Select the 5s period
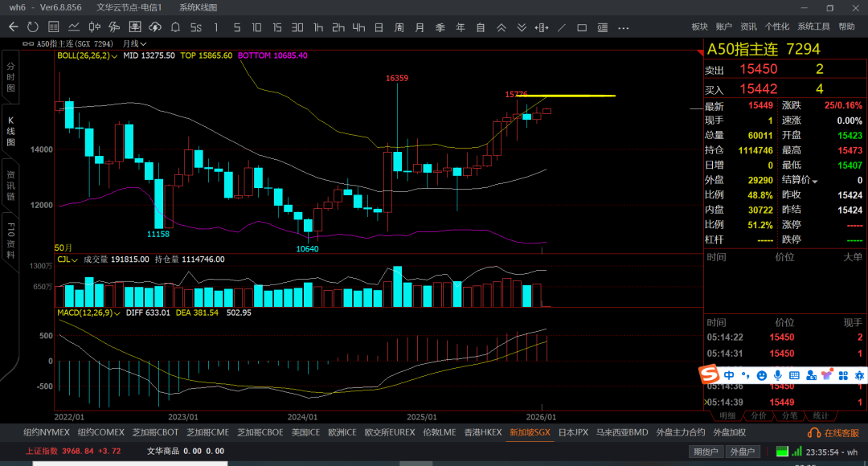The height and width of the screenshot is (466, 868). [196, 27]
